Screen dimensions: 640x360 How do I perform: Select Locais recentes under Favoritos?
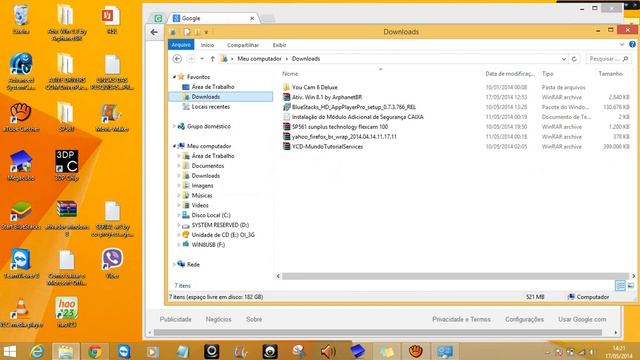[207, 107]
